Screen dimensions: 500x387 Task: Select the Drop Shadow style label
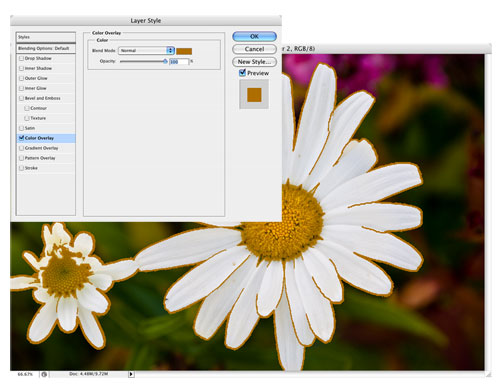pos(38,58)
